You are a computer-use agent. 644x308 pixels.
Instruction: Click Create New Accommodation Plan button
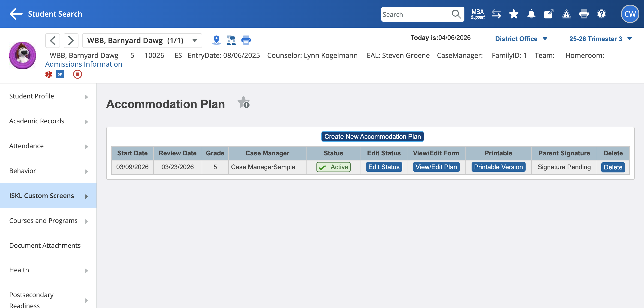[x=372, y=136]
